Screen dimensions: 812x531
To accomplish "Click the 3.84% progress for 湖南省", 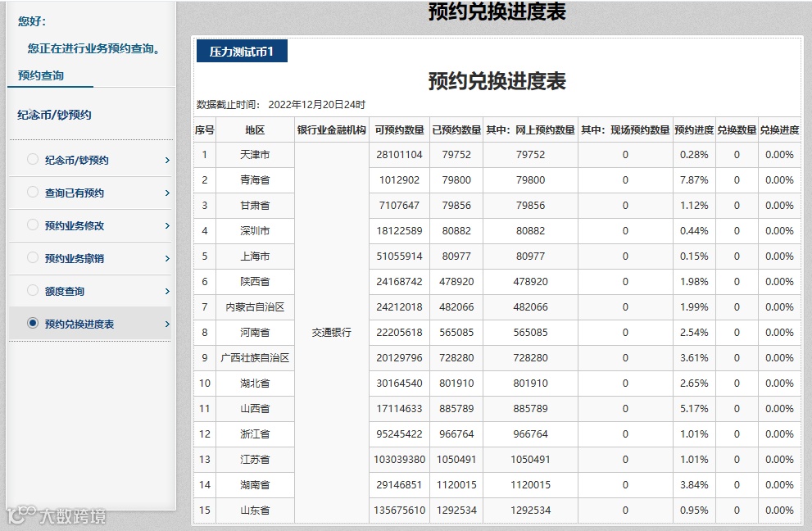I will (x=694, y=484).
